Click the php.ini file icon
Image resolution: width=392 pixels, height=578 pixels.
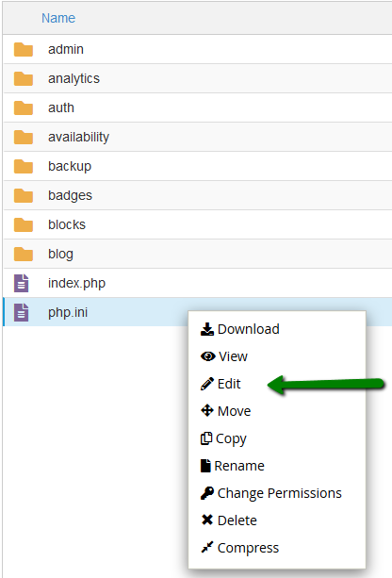click(22, 312)
